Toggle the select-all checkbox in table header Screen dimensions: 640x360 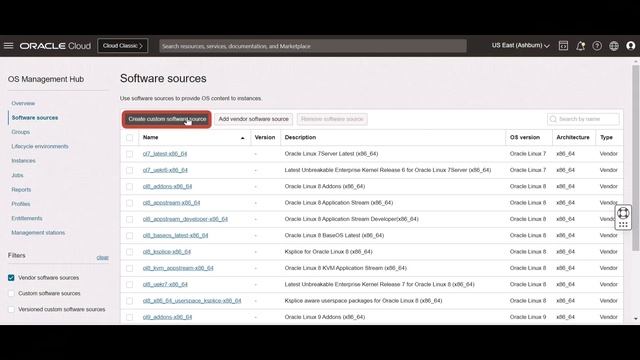(129, 138)
